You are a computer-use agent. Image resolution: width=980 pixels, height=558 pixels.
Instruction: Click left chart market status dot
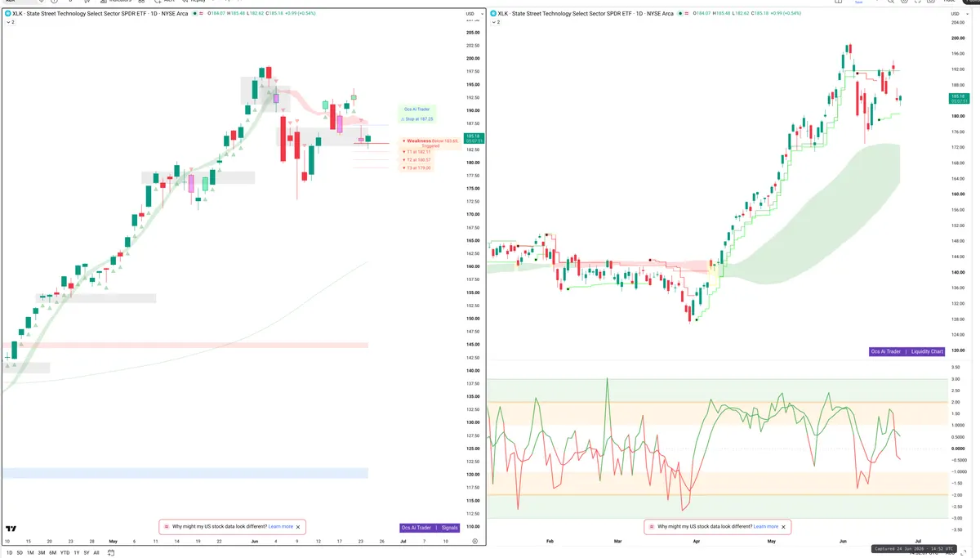(x=194, y=14)
